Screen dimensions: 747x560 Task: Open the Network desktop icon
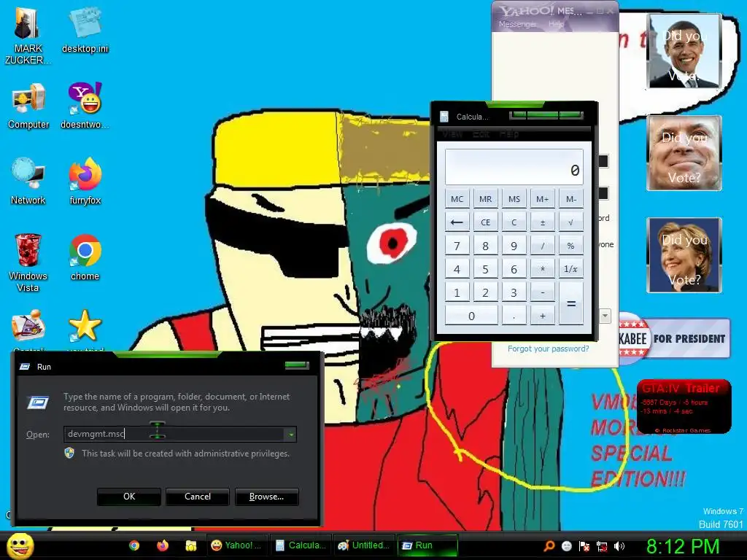pyautogui.click(x=28, y=182)
